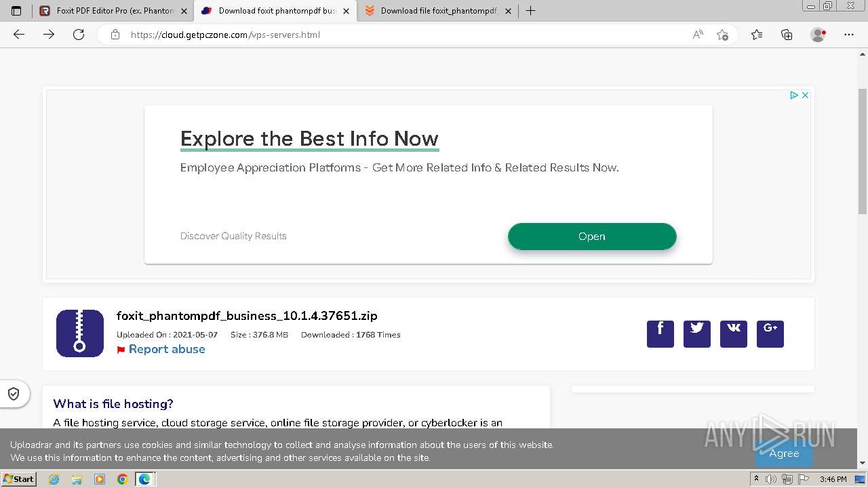Screen dimensions: 868x488
Task: Click the Size : 376.8 MB text
Action: pyautogui.click(x=259, y=335)
